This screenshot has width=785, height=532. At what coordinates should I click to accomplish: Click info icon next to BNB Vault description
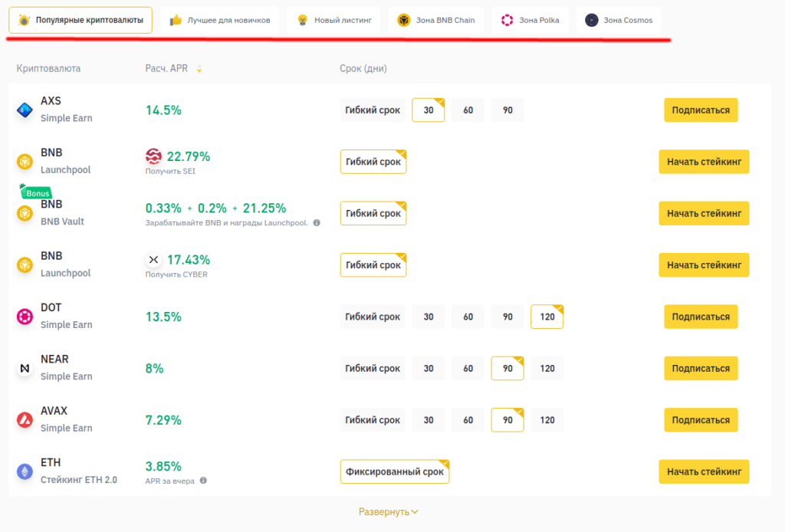[317, 223]
